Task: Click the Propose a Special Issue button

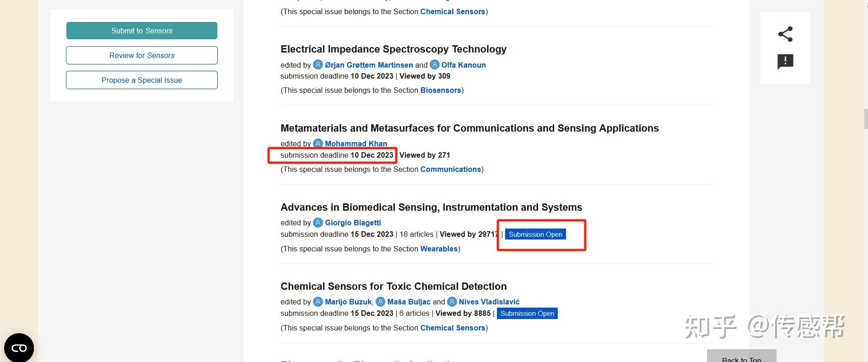Action: tap(142, 80)
